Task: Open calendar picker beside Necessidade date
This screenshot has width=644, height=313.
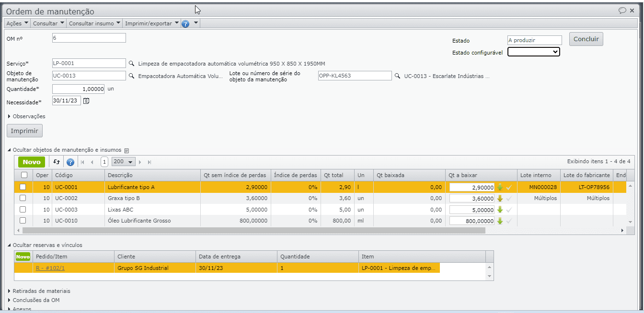Action: tap(86, 101)
